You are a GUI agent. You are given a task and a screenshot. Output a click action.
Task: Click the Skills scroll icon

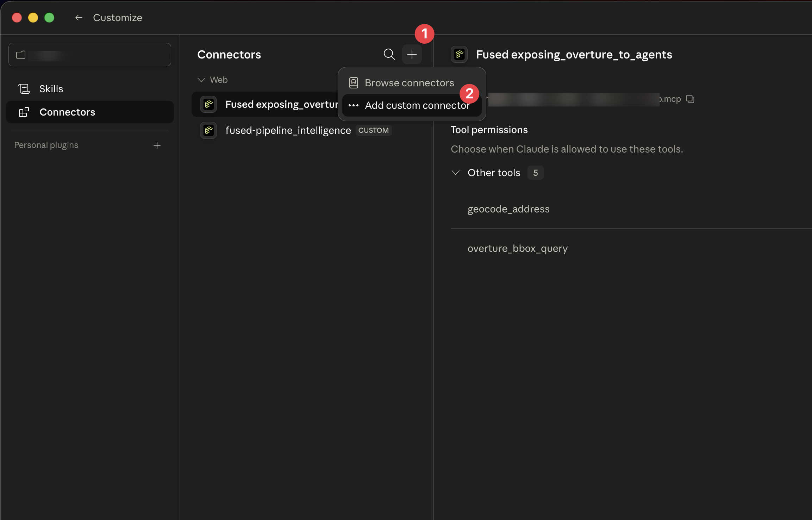tap(24, 89)
